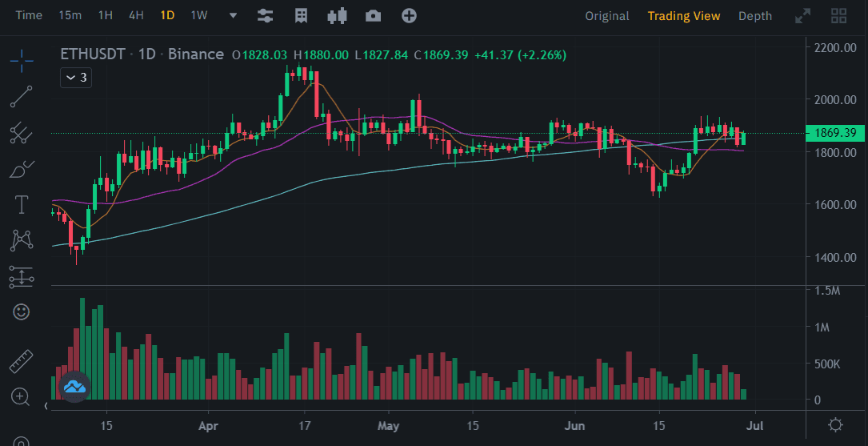Open the measure ruler tool
The height and width of the screenshot is (446, 868).
click(x=22, y=362)
